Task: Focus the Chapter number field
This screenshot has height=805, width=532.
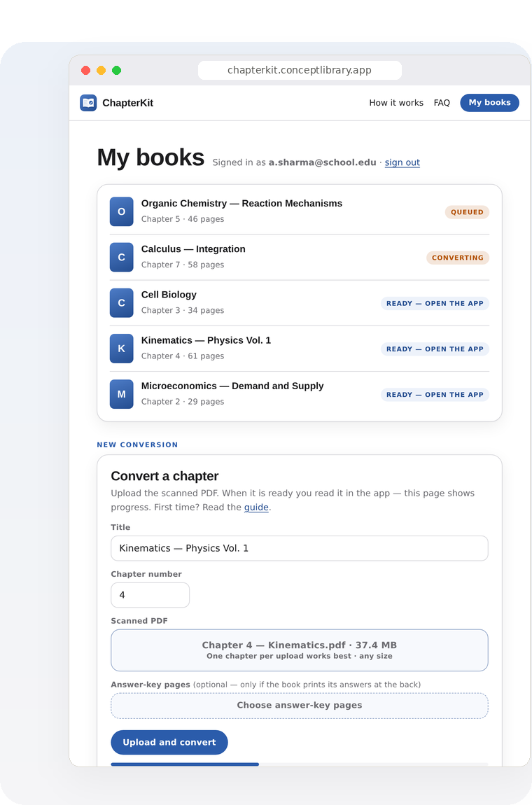Action: pos(150,595)
